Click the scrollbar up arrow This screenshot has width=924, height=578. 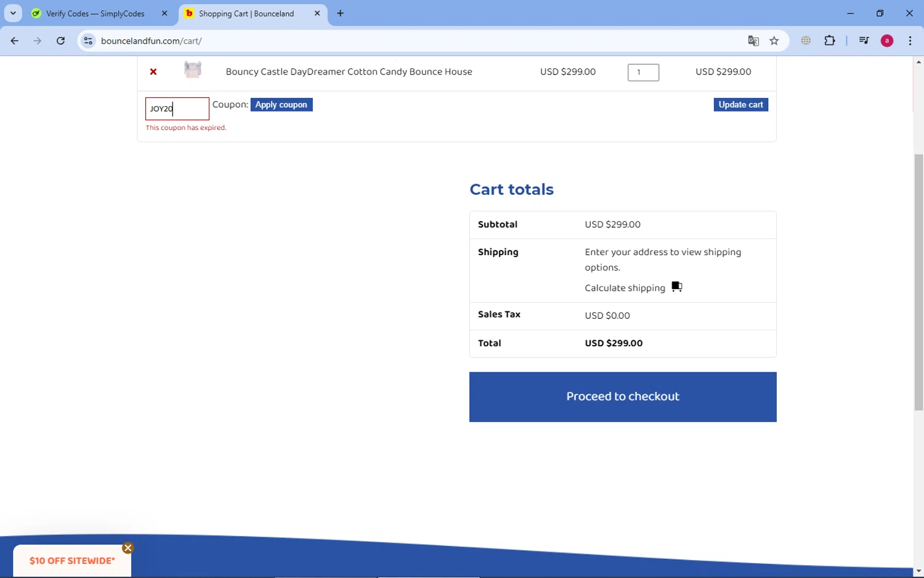click(918, 62)
